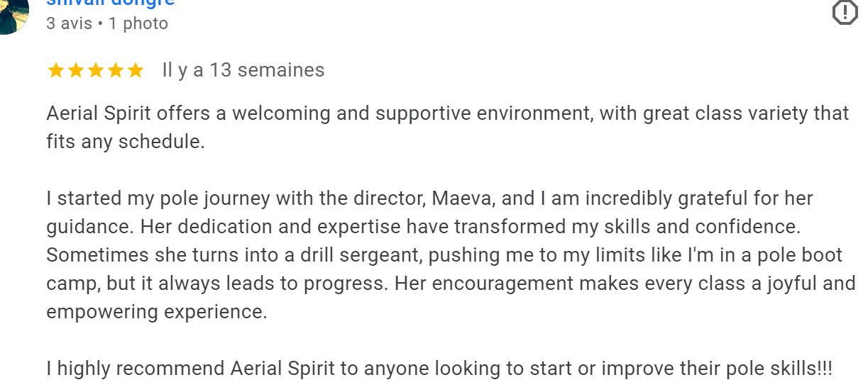The width and height of the screenshot is (868, 392).
Task: Click the sentence starting "Her encouragement makes"
Action: 625,284
